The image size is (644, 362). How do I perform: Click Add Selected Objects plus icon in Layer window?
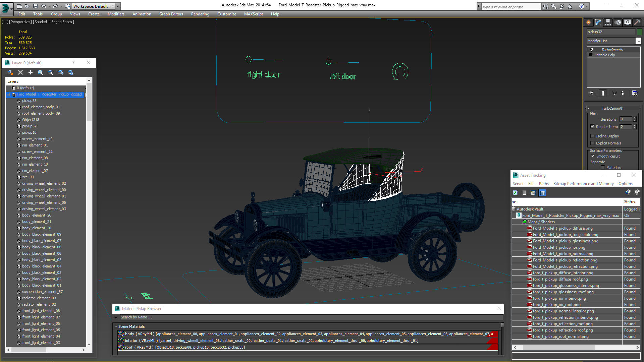(x=31, y=72)
